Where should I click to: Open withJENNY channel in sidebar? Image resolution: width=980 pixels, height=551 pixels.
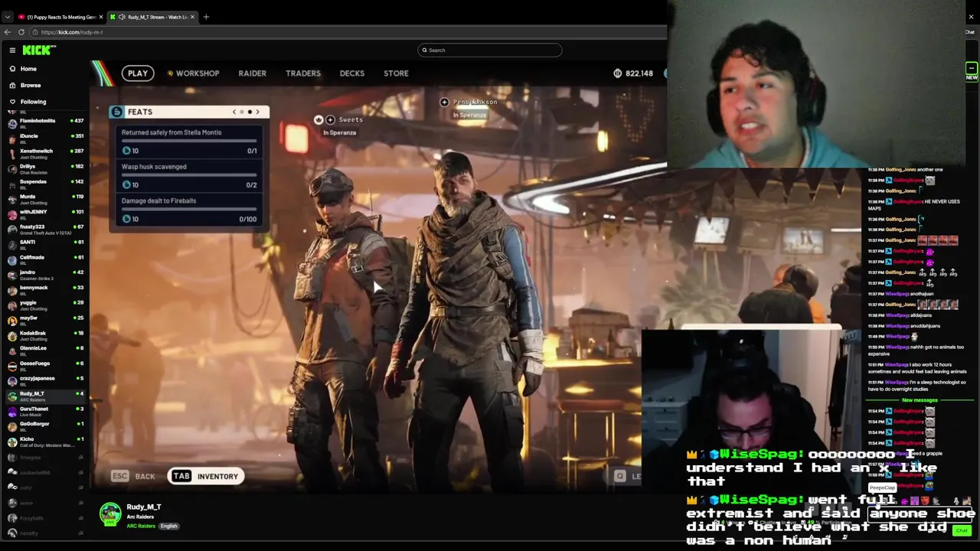pyautogui.click(x=45, y=214)
